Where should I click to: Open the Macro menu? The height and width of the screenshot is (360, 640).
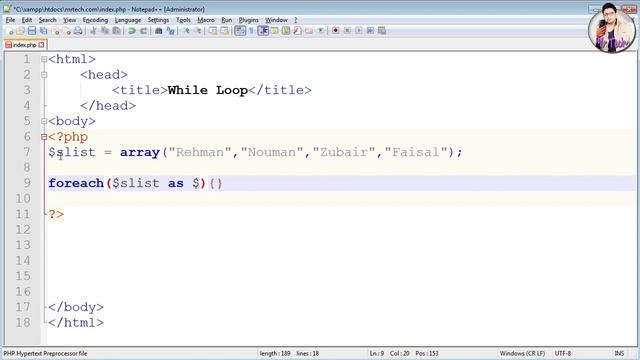pos(206,20)
